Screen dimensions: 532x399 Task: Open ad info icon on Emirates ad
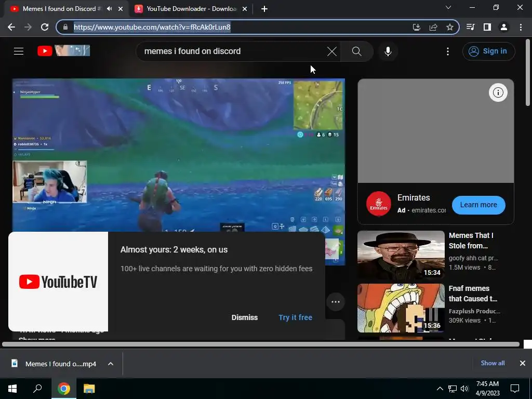[498, 92]
